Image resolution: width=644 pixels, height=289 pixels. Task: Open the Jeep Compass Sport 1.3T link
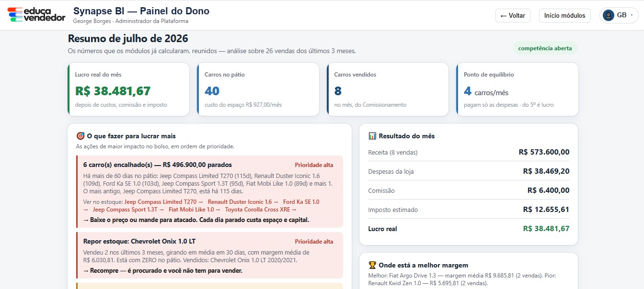coord(128,210)
